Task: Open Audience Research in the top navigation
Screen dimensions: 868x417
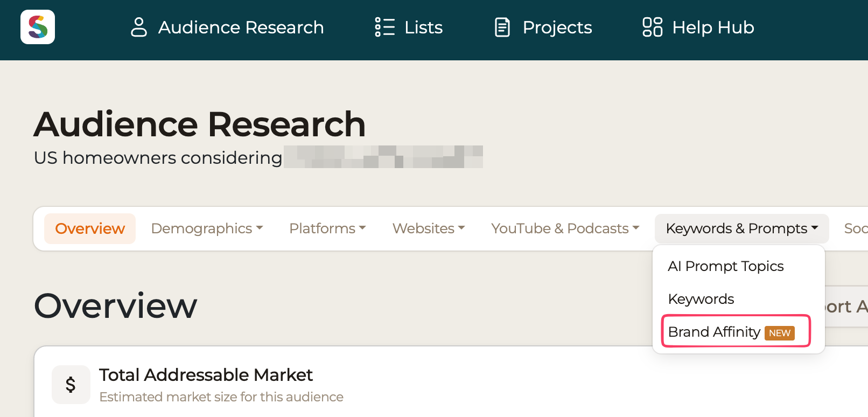Action: [227, 27]
